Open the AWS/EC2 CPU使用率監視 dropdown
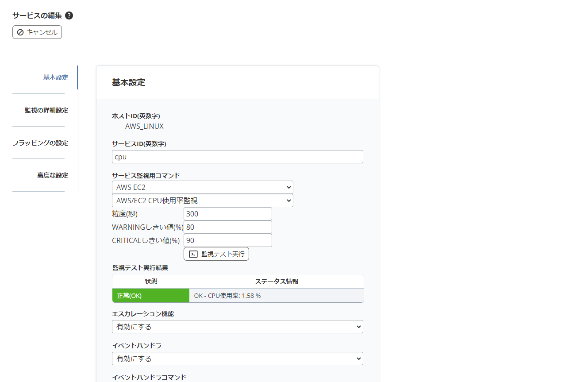Screen dimensions: 588x382 203,201
